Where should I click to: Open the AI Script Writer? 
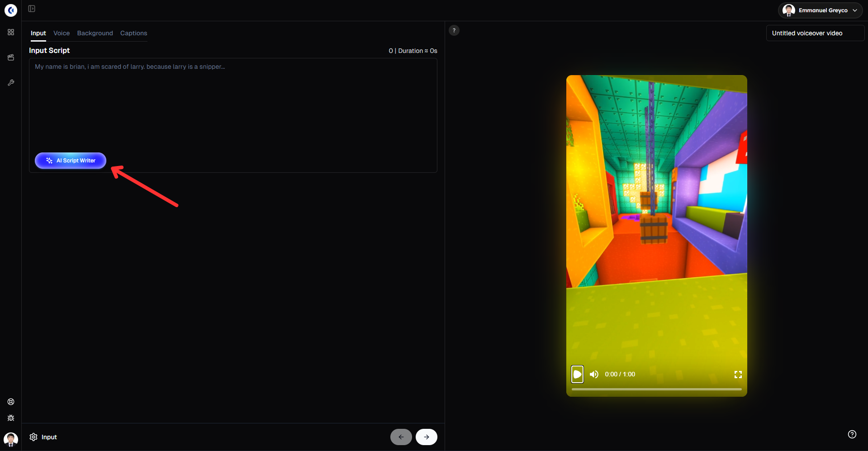tap(71, 161)
